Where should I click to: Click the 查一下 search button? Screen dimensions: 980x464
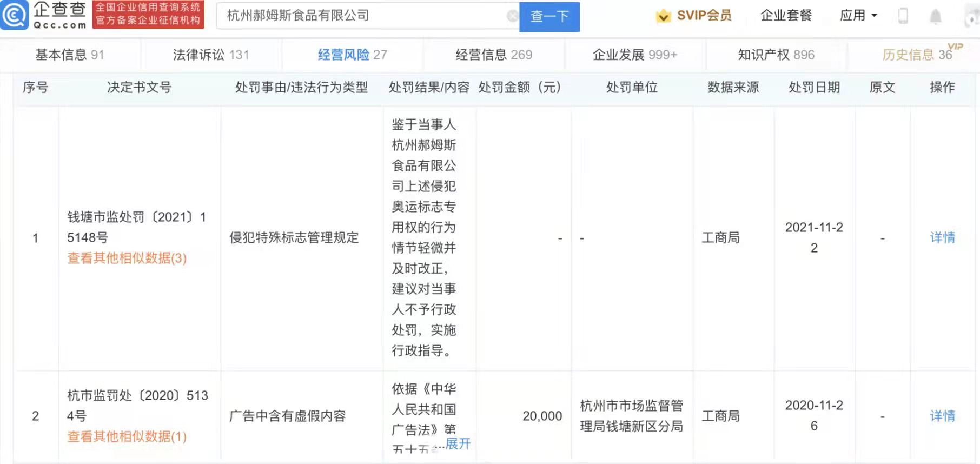[549, 17]
